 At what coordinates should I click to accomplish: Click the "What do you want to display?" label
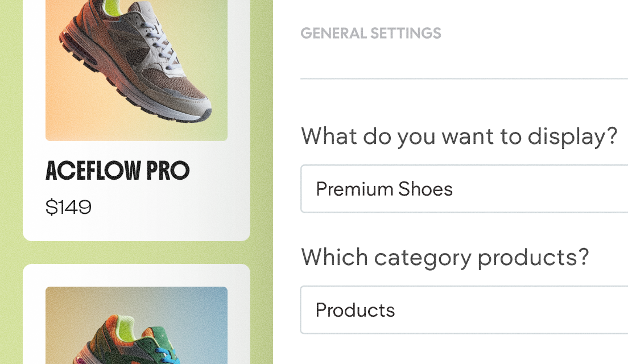[x=459, y=136]
